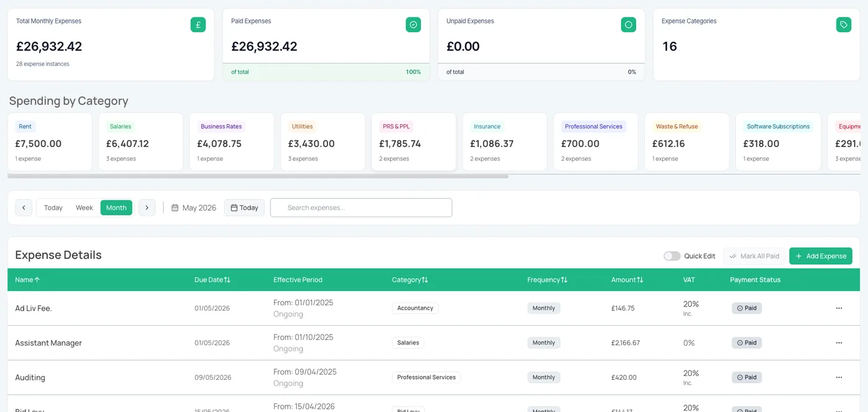Open the more options menu for Assistant Manager
Screen dimensions: 868x412
pyautogui.click(x=839, y=343)
